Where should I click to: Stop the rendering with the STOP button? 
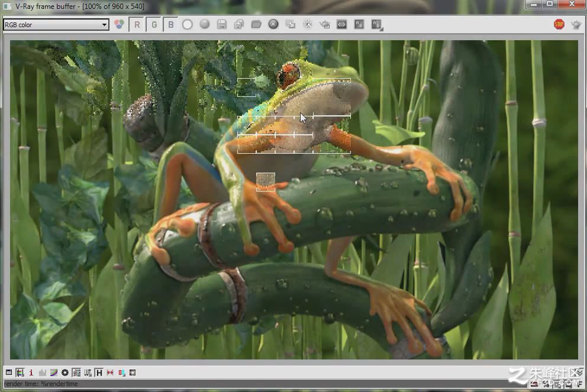559,25
